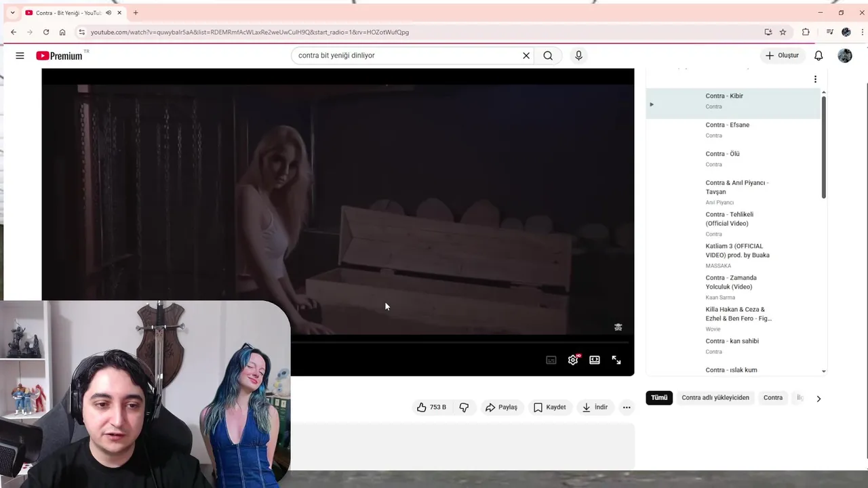Select the Tümü filter chip
868x488 pixels.
click(659, 398)
